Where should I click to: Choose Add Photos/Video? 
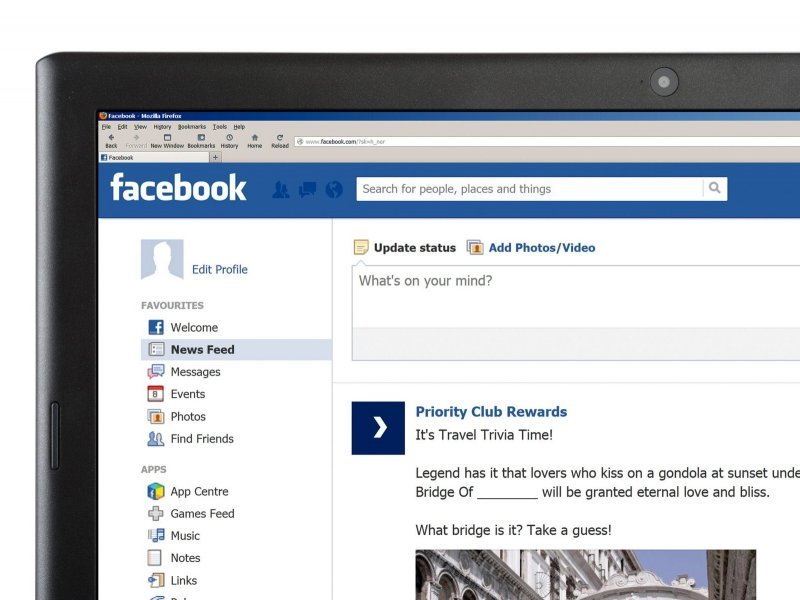coord(531,248)
